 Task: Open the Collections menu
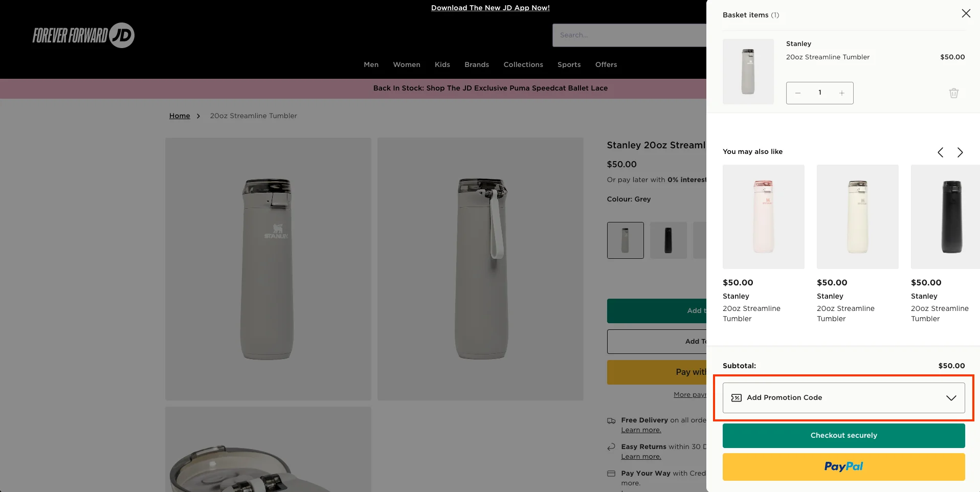[x=523, y=64]
